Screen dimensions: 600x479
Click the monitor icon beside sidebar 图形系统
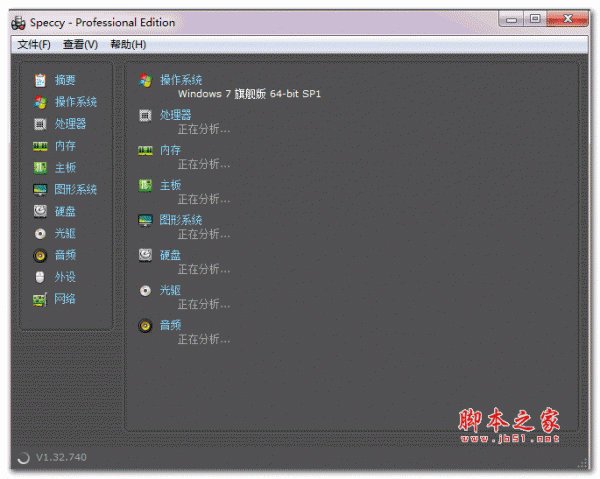40,190
